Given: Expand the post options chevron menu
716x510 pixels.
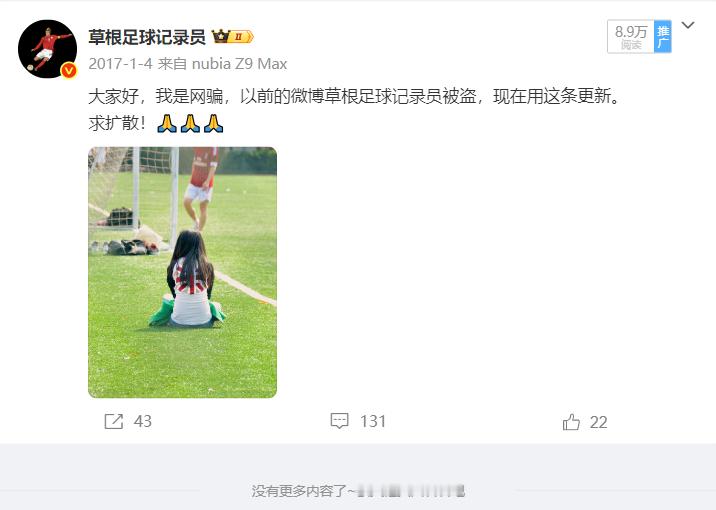Looking at the screenshot, I should (688, 25).
